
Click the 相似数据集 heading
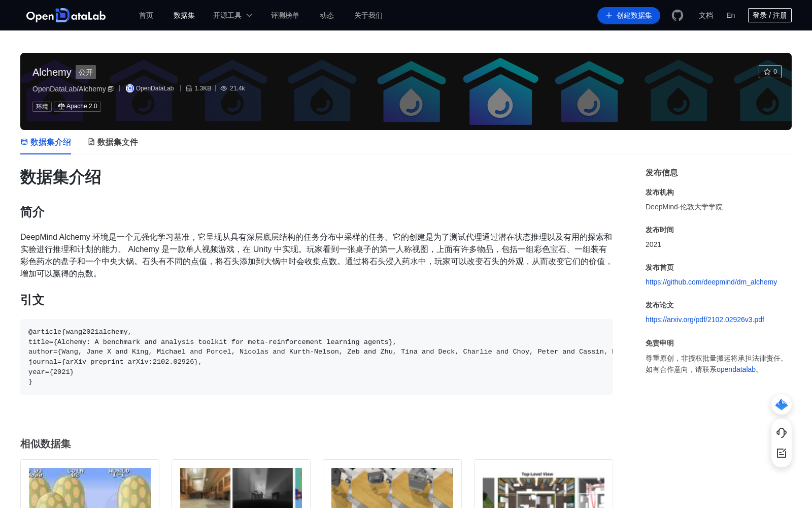click(x=46, y=443)
